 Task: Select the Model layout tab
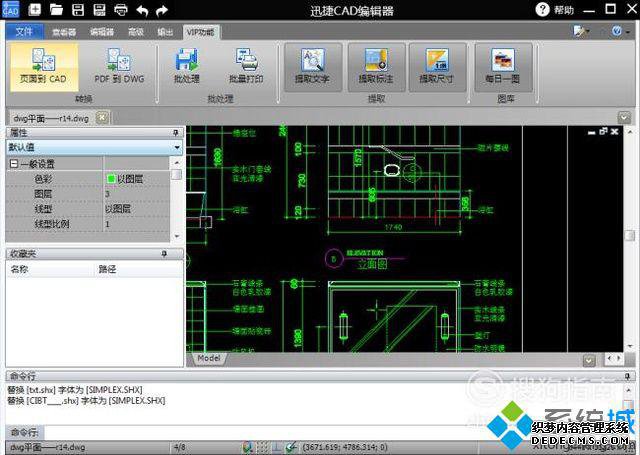[209, 358]
